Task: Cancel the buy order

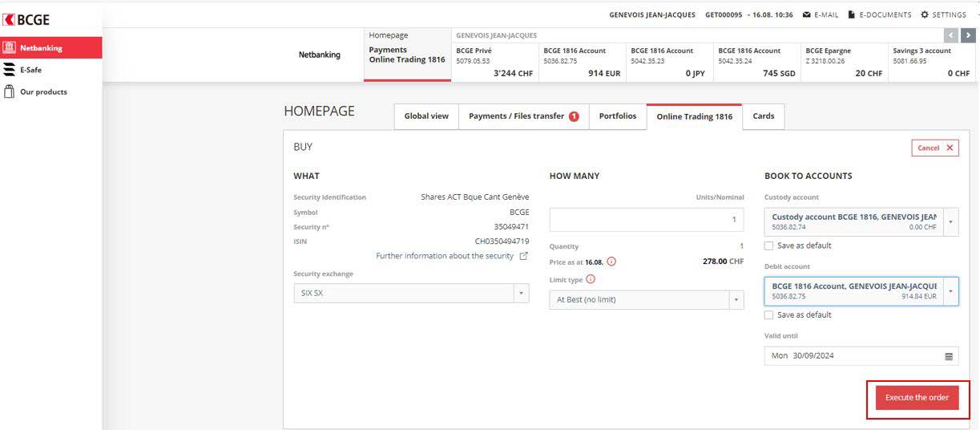Action: point(935,148)
